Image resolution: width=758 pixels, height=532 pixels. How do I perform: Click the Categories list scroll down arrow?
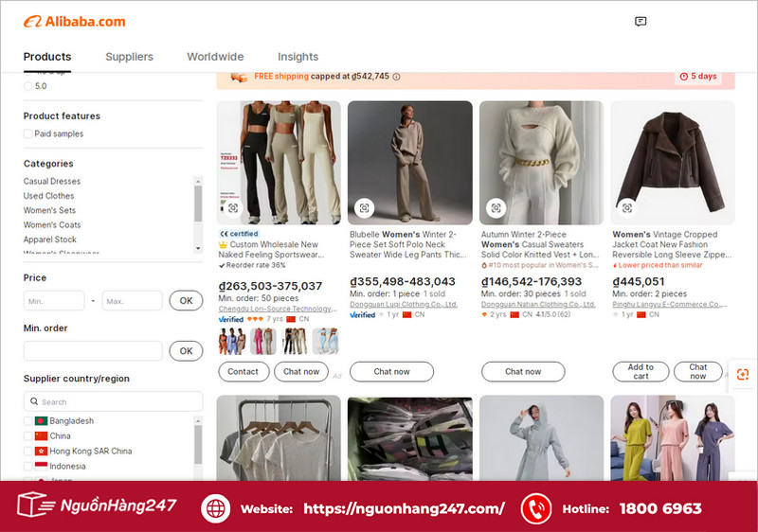click(198, 248)
